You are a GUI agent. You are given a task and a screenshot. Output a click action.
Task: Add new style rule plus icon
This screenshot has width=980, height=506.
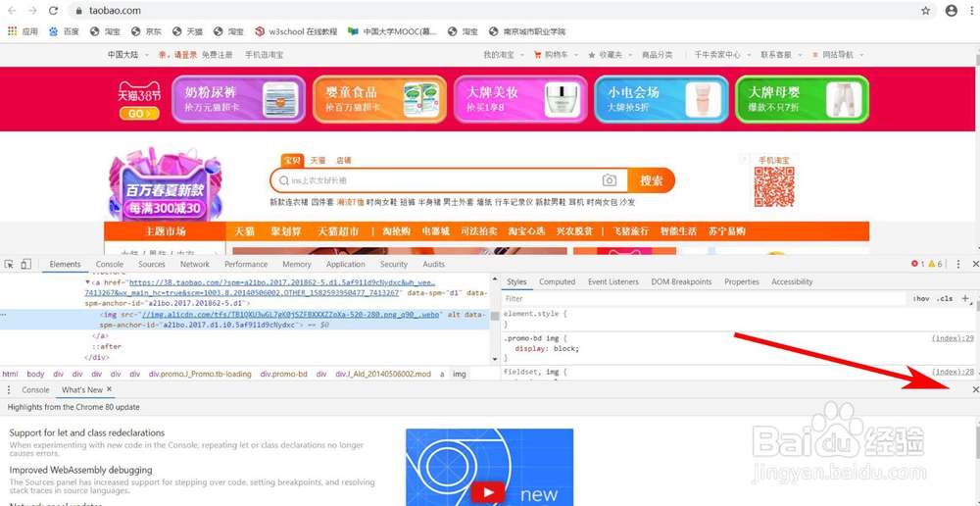pos(965,298)
